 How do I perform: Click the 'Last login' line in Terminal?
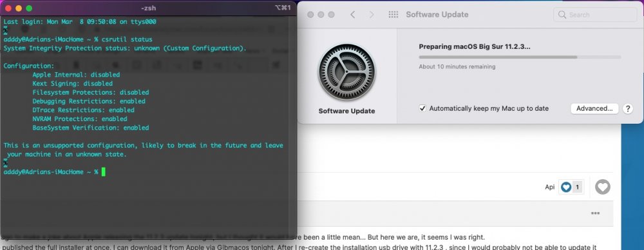click(80, 22)
